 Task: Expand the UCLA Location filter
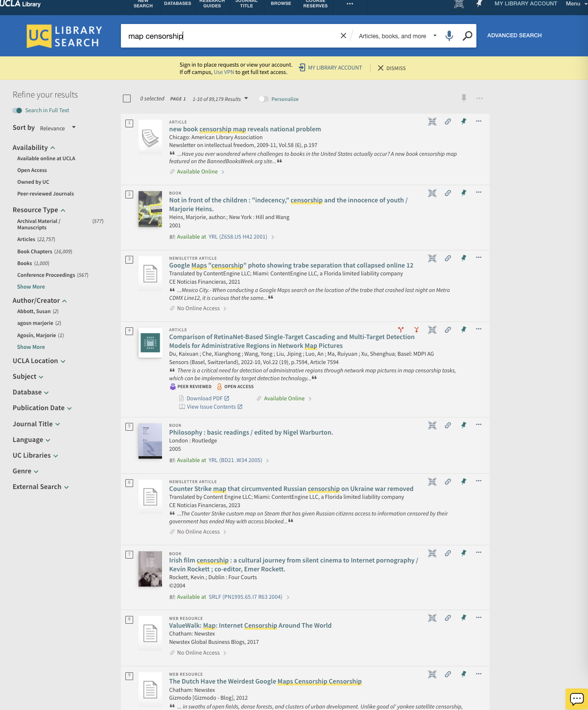tap(39, 361)
